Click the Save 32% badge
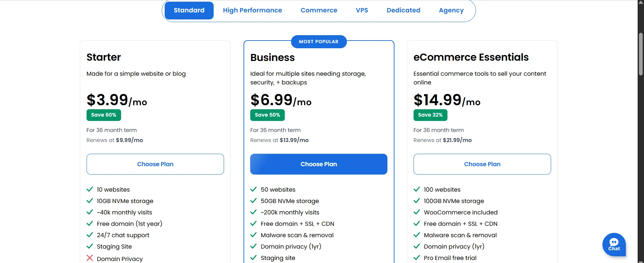The height and width of the screenshot is (263, 644). pyautogui.click(x=430, y=115)
